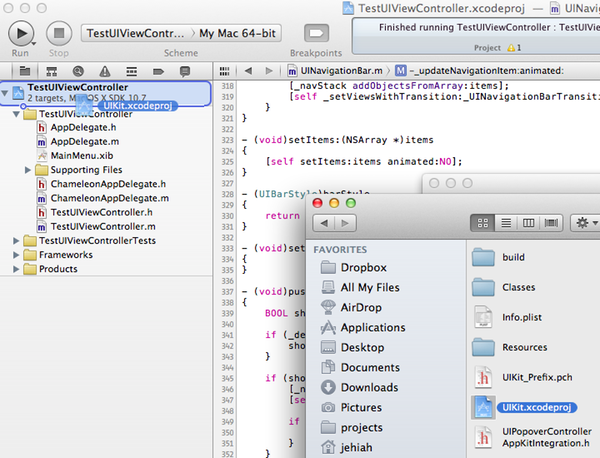Switch Finder to Cover Flow view
600x458 pixels.
pos(551,223)
